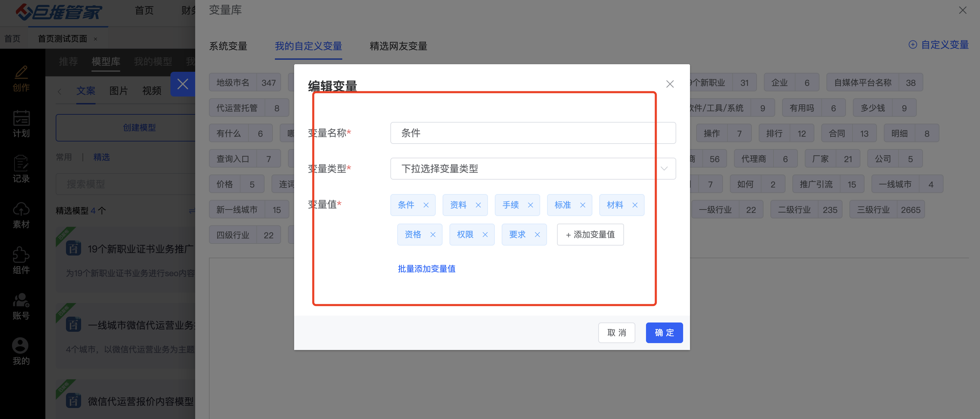Switch to 我的模型 tab

click(153, 61)
